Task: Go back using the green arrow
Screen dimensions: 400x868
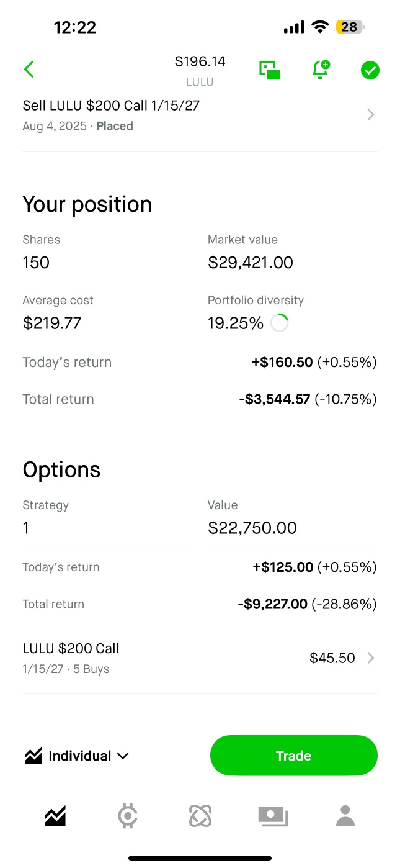Action: (x=29, y=69)
